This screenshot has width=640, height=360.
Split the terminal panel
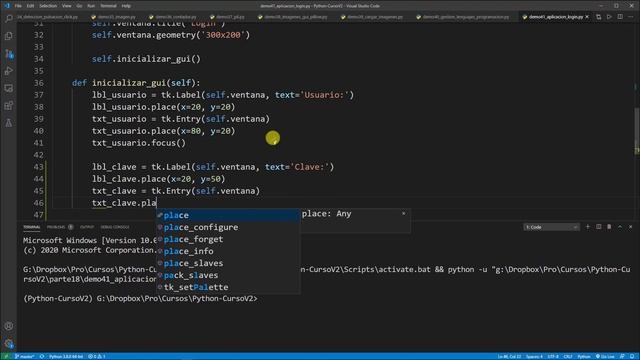point(598,227)
